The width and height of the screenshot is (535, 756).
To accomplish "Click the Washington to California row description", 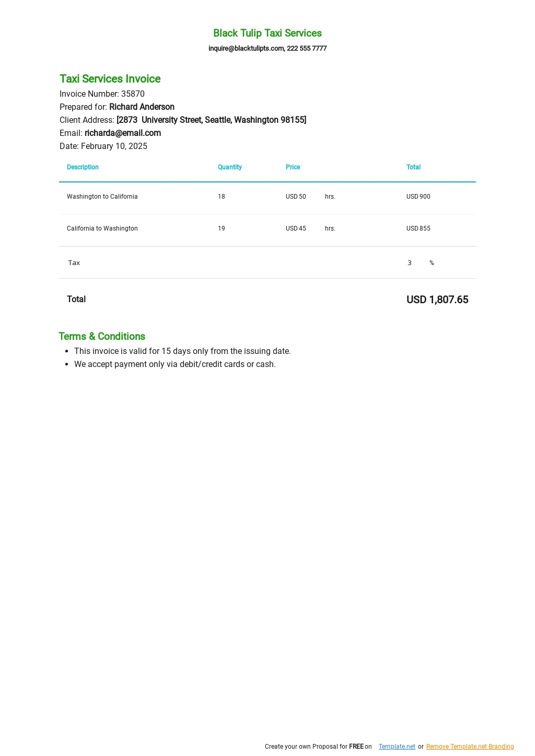I will click(102, 197).
